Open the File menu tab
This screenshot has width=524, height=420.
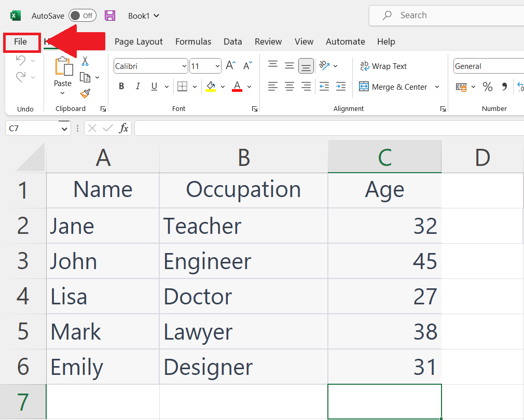click(21, 41)
